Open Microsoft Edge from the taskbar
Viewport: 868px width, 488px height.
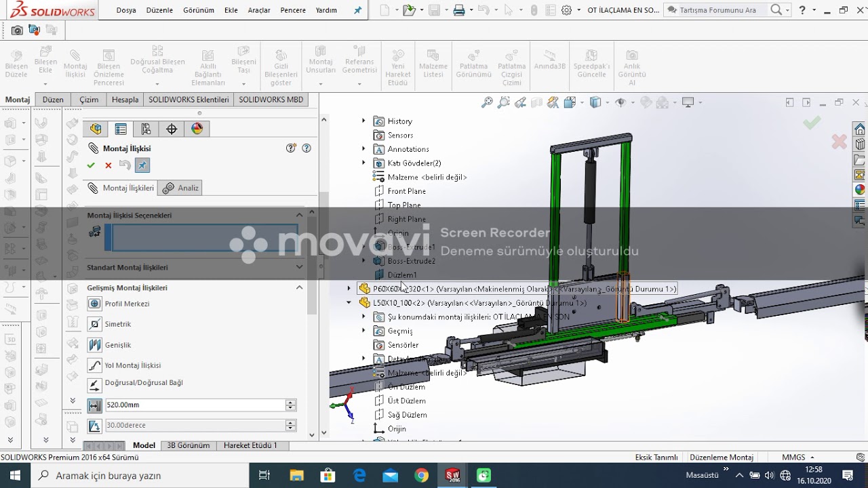coord(359,475)
